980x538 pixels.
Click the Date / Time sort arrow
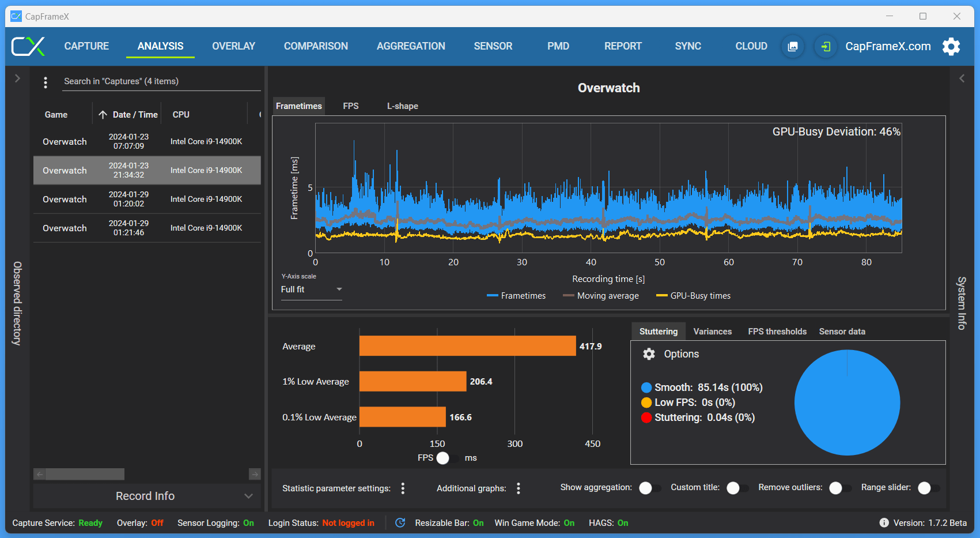[x=103, y=115]
